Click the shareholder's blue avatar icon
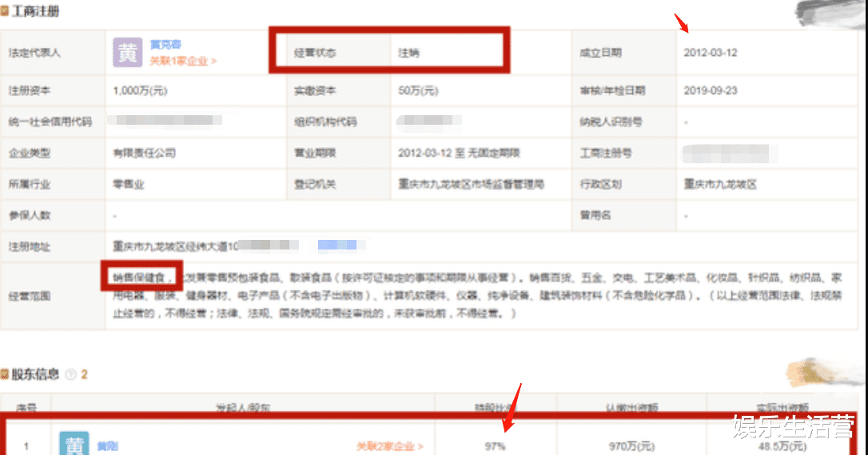Screen dimensions: 868x455 pyautogui.click(x=74, y=444)
